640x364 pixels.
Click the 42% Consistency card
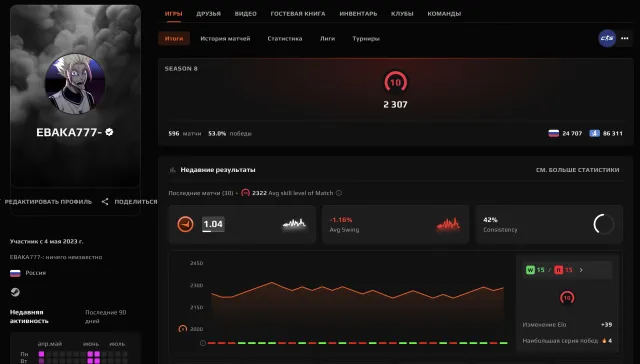click(549, 224)
